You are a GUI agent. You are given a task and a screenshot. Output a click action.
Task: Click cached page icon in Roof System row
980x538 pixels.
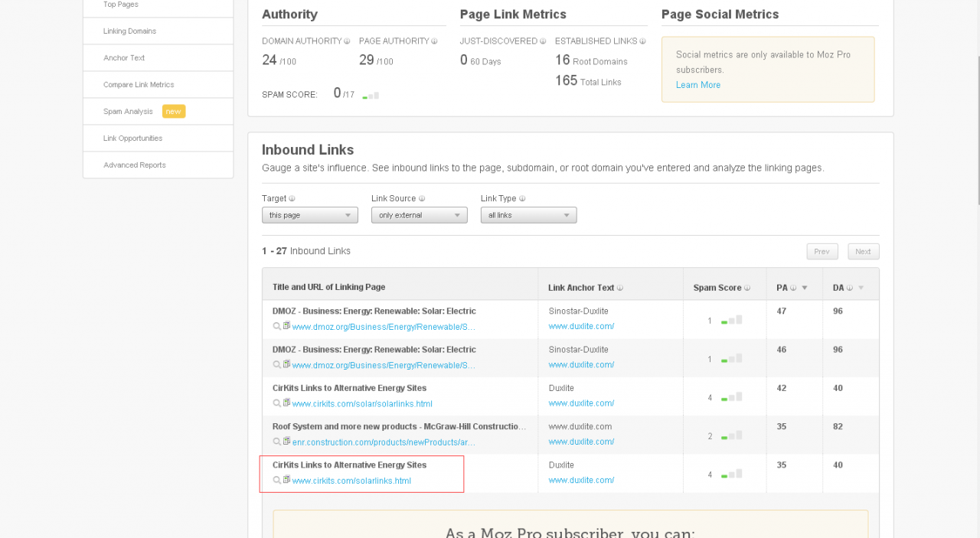287,442
